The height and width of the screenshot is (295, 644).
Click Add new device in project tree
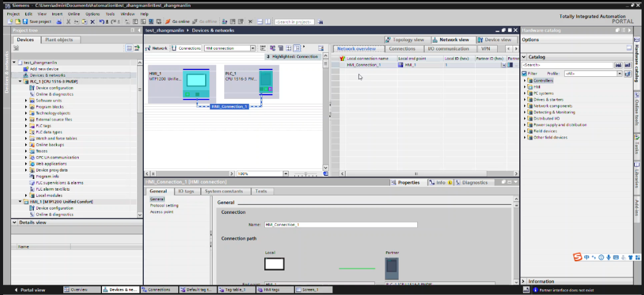tap(44, 69)
